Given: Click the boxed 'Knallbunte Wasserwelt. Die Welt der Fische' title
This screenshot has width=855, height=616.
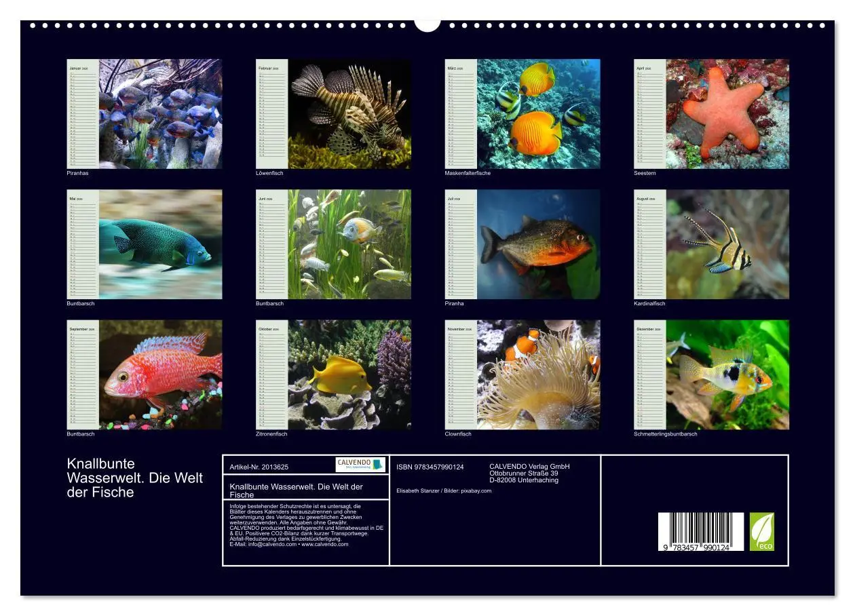Looking at the screenshot, I should click(297, 490).
